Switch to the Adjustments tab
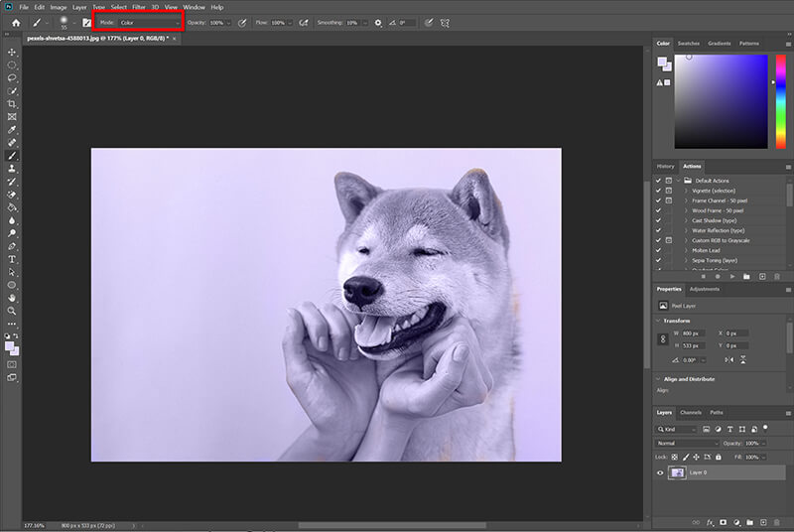Viewport: 794px width, 532px height. [705, 289]
